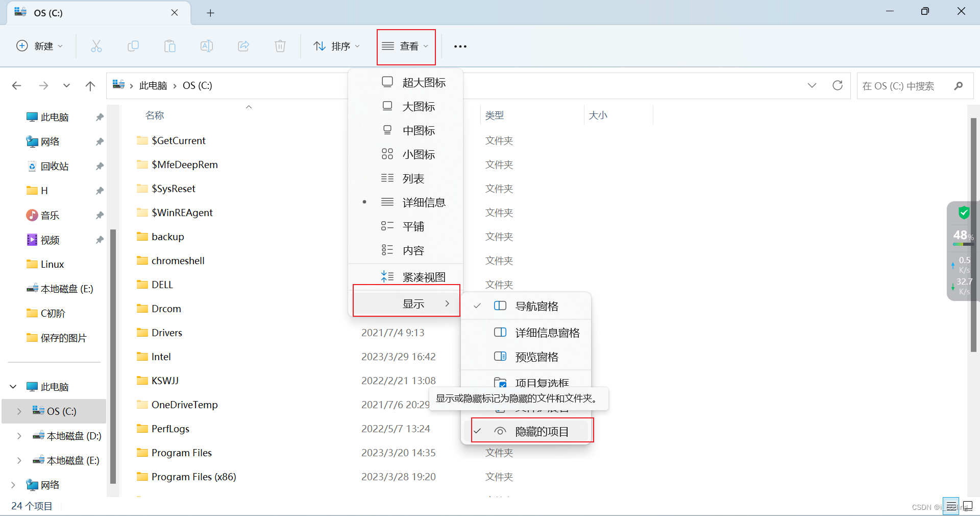The width and height of the screenshot is (980, 516).
Task: Expand recent locations chevron near navigation arrows
Action: (x=66, y=85)
